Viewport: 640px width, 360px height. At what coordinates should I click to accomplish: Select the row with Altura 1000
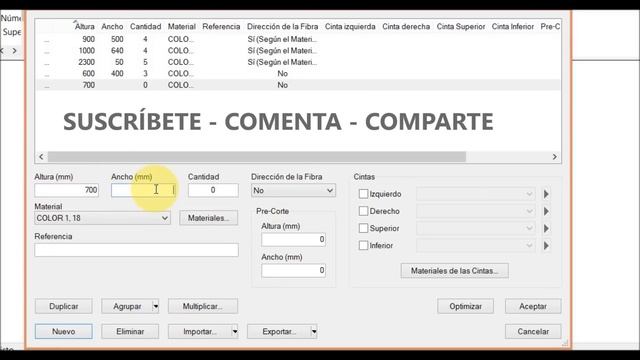298,51
